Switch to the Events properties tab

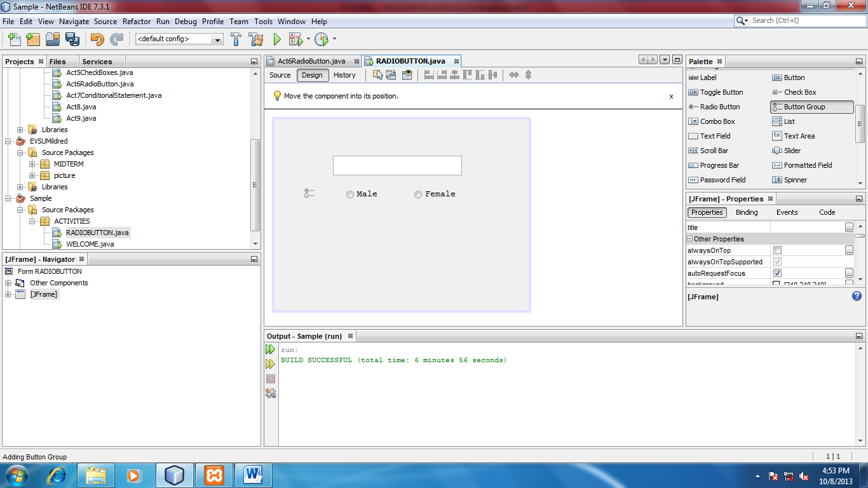pos(787,212)
